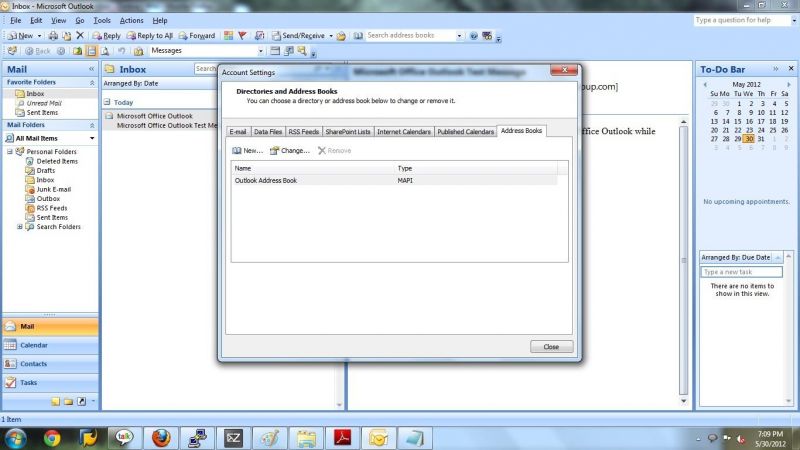Open the Help menu
800x450 pixels.
click(160, 20)
